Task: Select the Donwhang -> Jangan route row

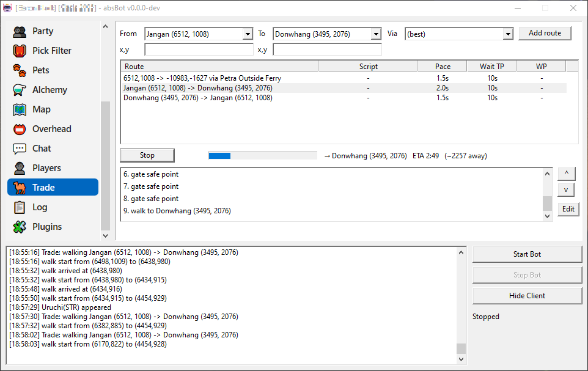Action: pos(344,98)
